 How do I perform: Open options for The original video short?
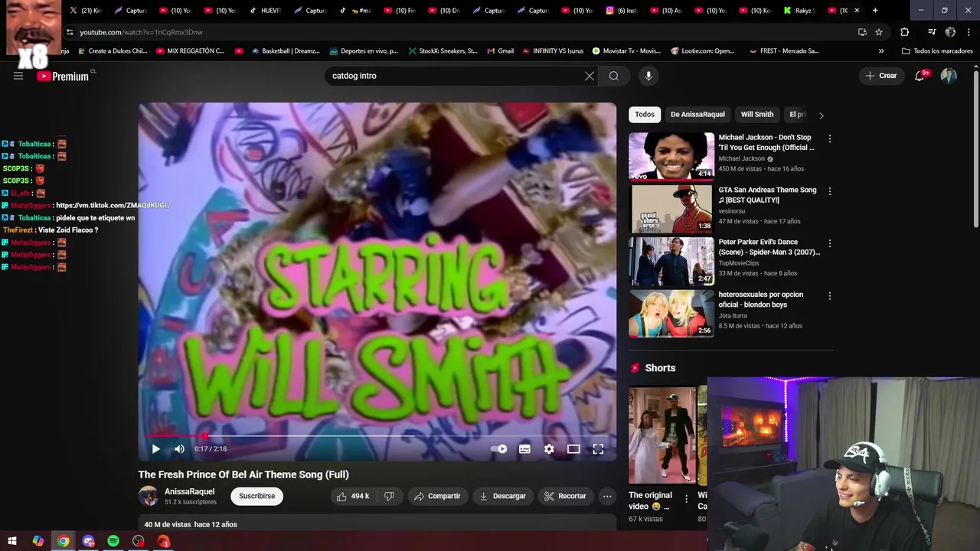tap(686, 500)
